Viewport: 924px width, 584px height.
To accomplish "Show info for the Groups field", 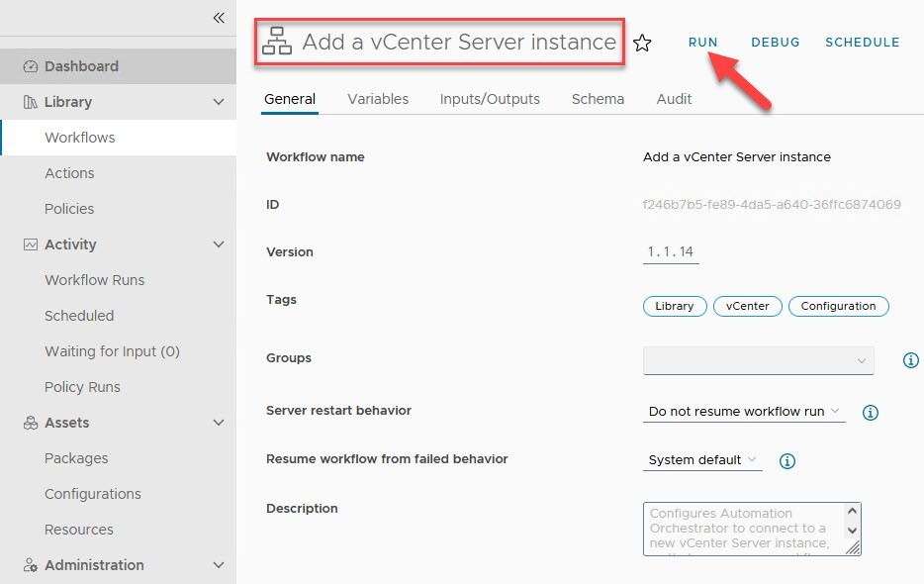I will (910, 360).
